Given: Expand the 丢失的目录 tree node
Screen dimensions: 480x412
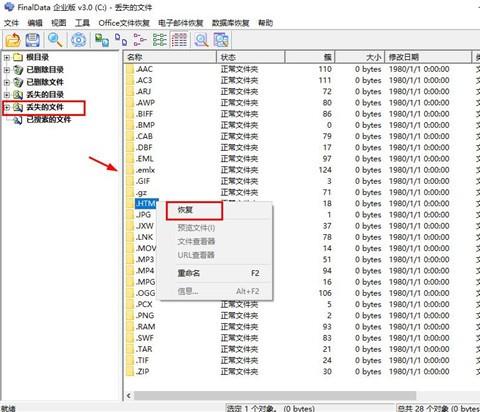Looking at the screenshot, I should tap(6, 95).
